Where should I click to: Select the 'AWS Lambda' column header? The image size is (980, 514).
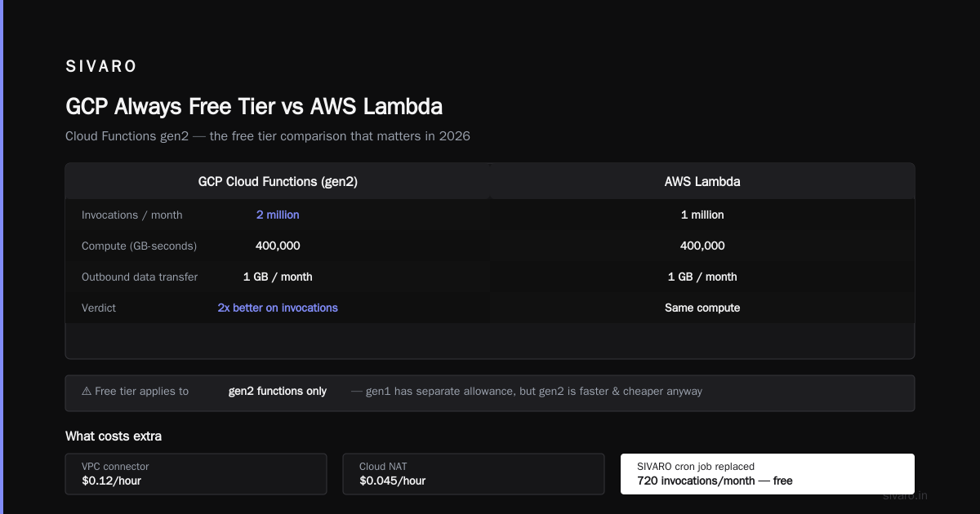[702, 182]
